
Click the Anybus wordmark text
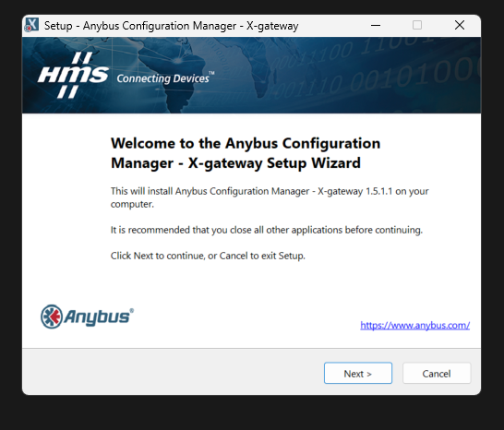pyautogui.click(x=99, y=317)
